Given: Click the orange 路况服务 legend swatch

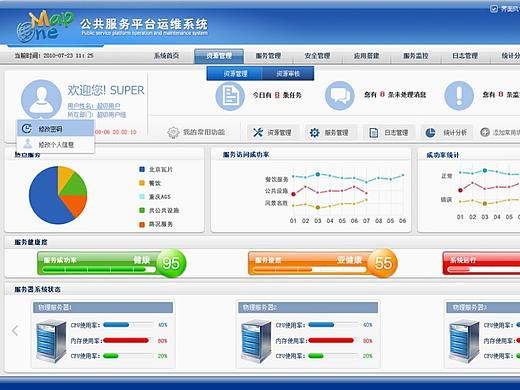Looking at the screenshot, I should click(142, 224).
